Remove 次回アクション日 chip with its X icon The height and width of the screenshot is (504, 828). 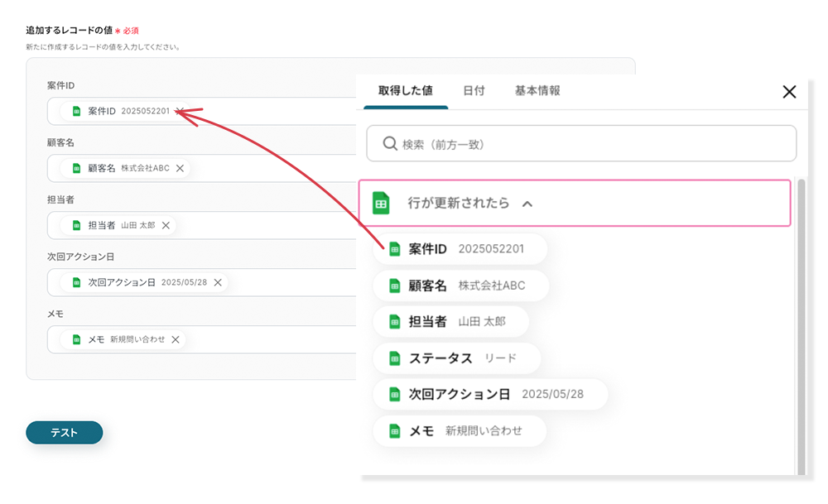pos(218,282)
